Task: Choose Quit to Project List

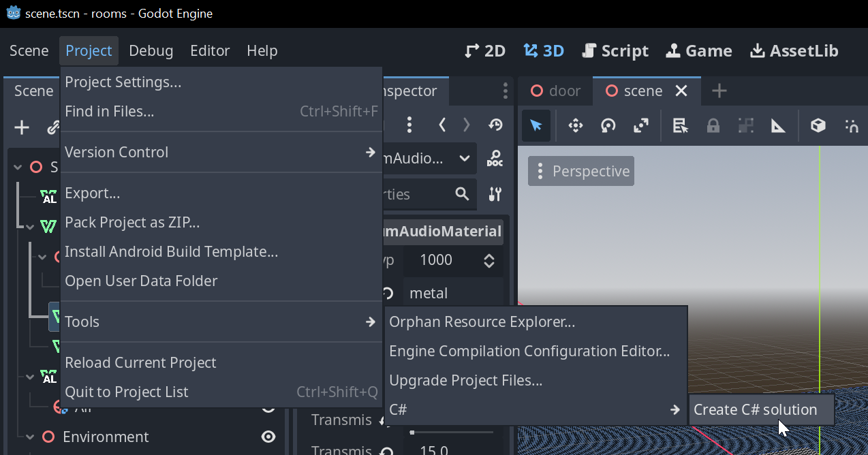Action: coord(221,392)
